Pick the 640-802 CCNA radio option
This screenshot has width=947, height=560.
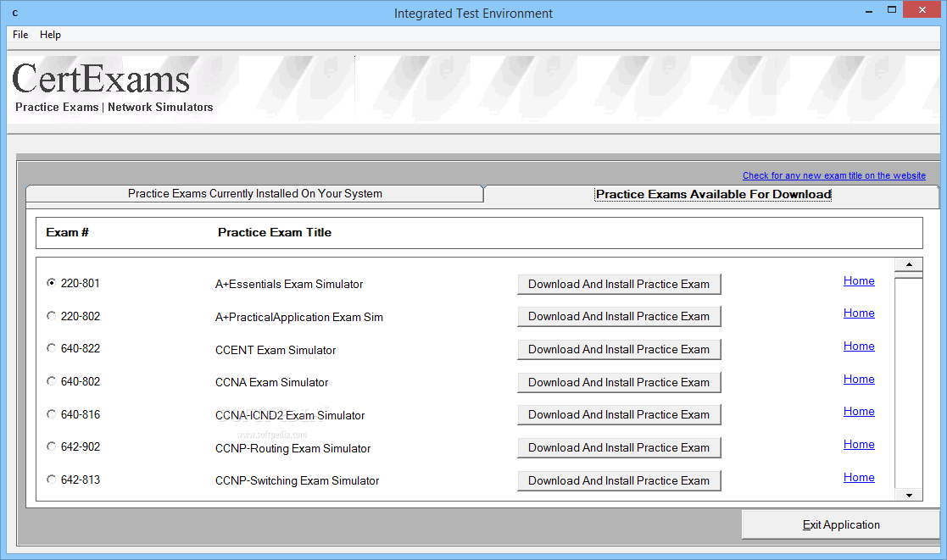(x=52, y=380)
